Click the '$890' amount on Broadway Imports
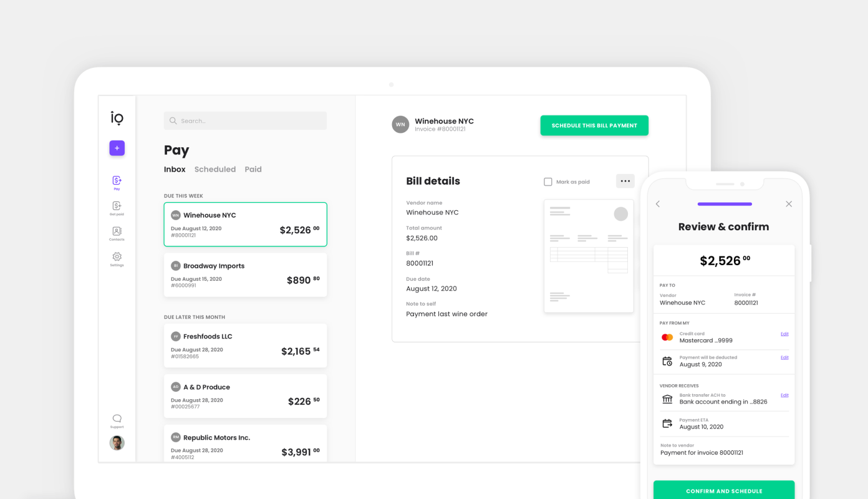 (x=299, y=281)
